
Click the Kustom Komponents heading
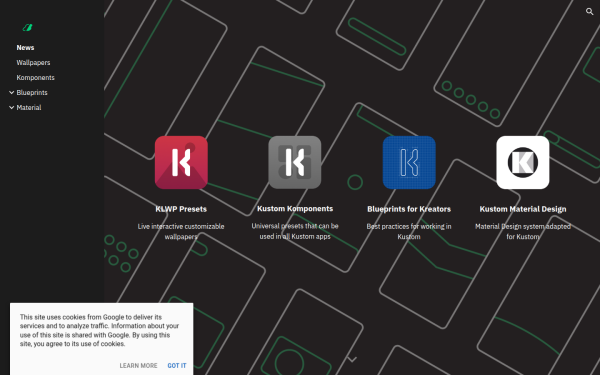[x=295, y=209]
